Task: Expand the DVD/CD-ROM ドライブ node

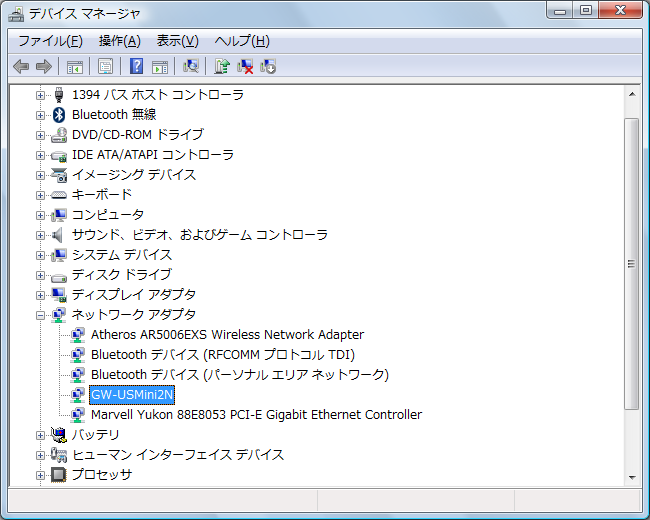Action: click(x=40, y=135)
